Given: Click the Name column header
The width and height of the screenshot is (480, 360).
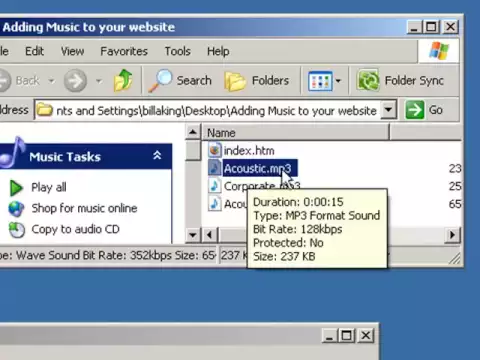Looking at the screenshot, I should (x=296, y=133).
